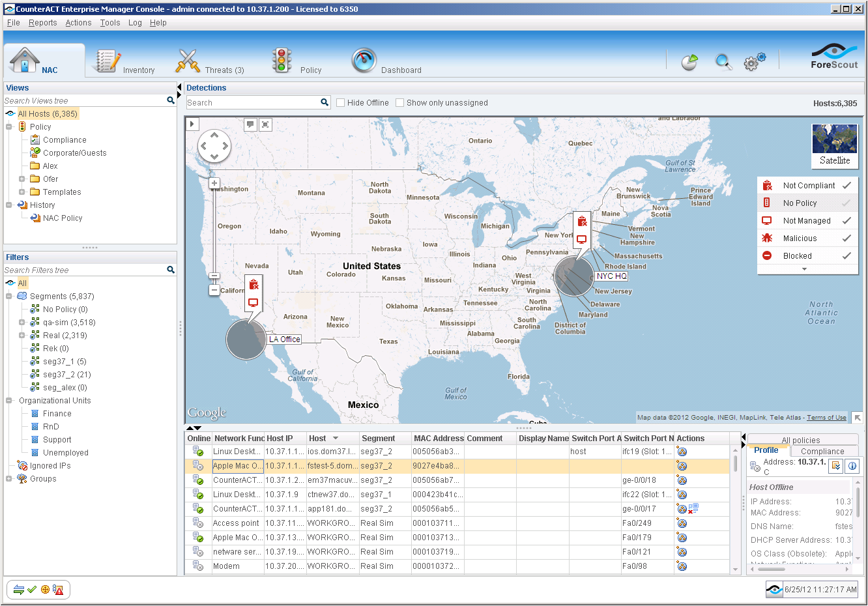Screen dimensions: 868x606
Task: Expand the qa-sim segment node
Action: [x=22, y=322]
